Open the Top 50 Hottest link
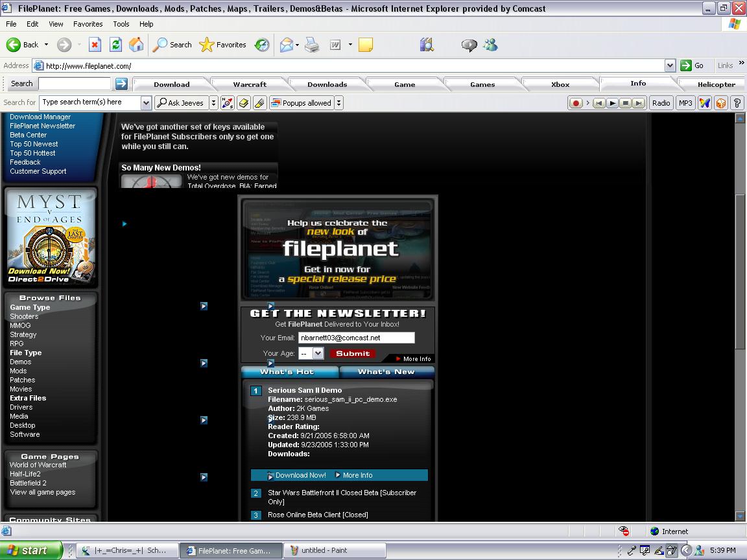 coord(32,153)
